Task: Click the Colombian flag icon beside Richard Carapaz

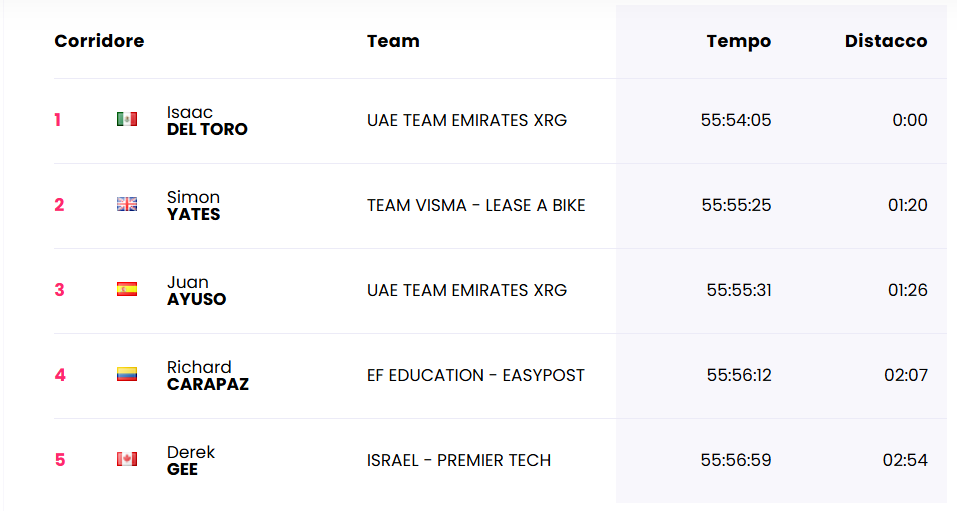Action: coord(127,374)
